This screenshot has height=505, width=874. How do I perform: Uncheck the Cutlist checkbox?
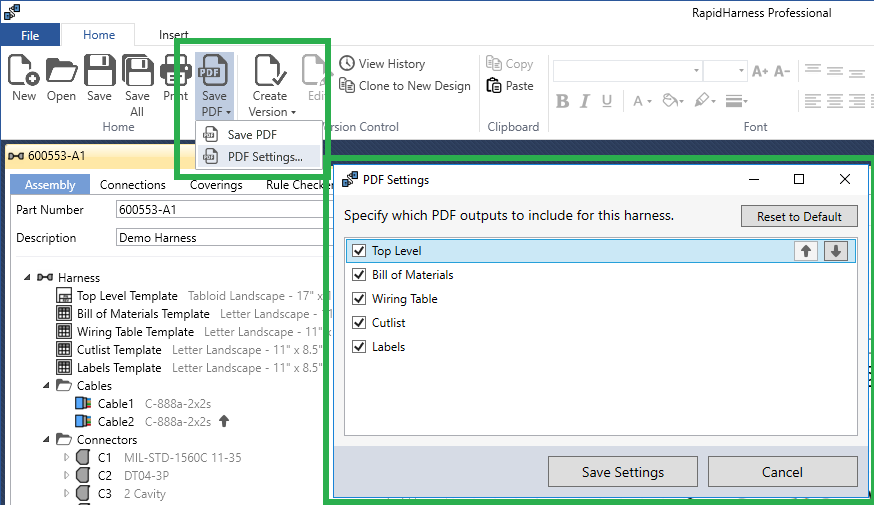point(359,323)
